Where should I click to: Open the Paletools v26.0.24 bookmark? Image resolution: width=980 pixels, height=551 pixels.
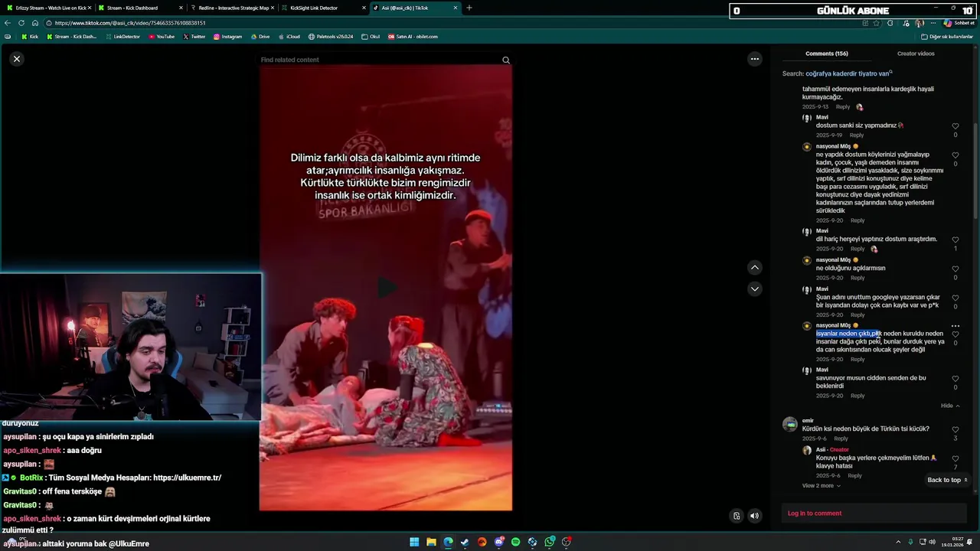tap(331, 37)
